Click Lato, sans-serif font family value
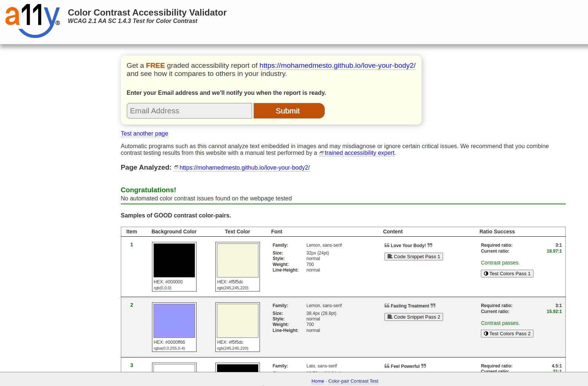This screenshot has width=588, height=386. coord(321,366)
